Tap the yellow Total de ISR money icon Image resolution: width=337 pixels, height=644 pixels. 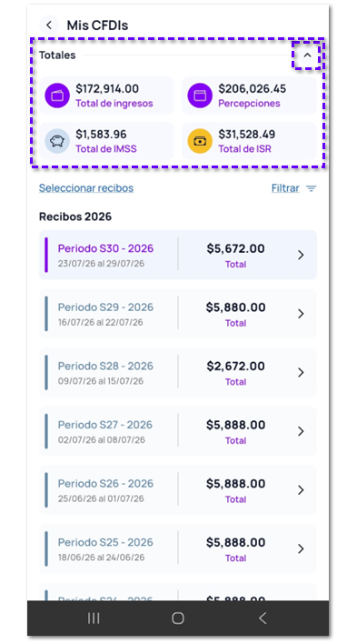click(x=200, y=141)
